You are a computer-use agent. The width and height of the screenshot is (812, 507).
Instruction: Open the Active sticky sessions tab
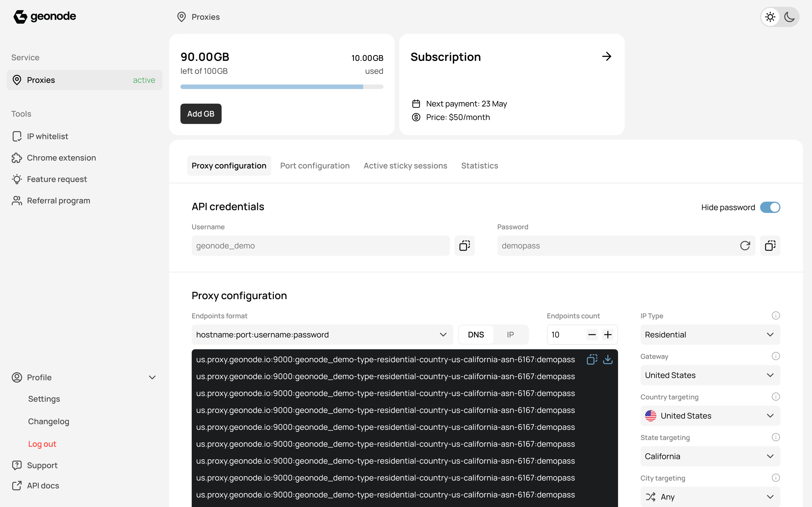405,165
